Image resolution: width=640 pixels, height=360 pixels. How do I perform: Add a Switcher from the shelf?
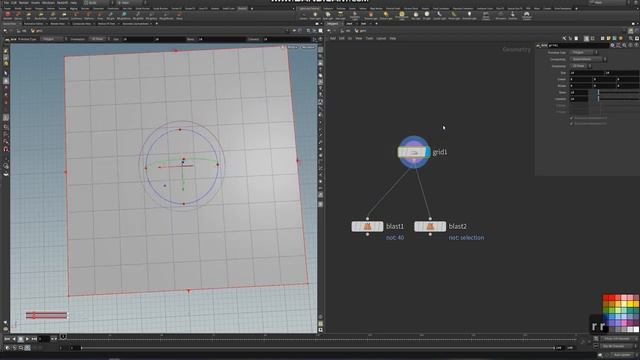[513, 16]
